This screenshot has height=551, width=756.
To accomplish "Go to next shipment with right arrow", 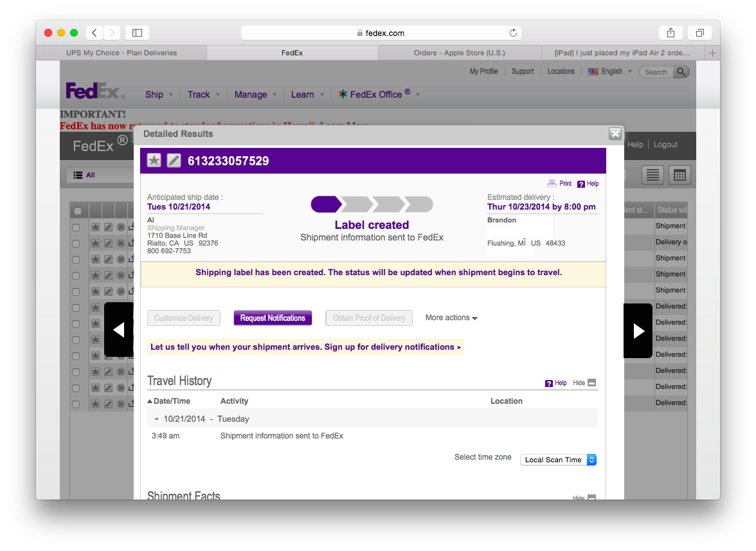I will tap(638, 330).
